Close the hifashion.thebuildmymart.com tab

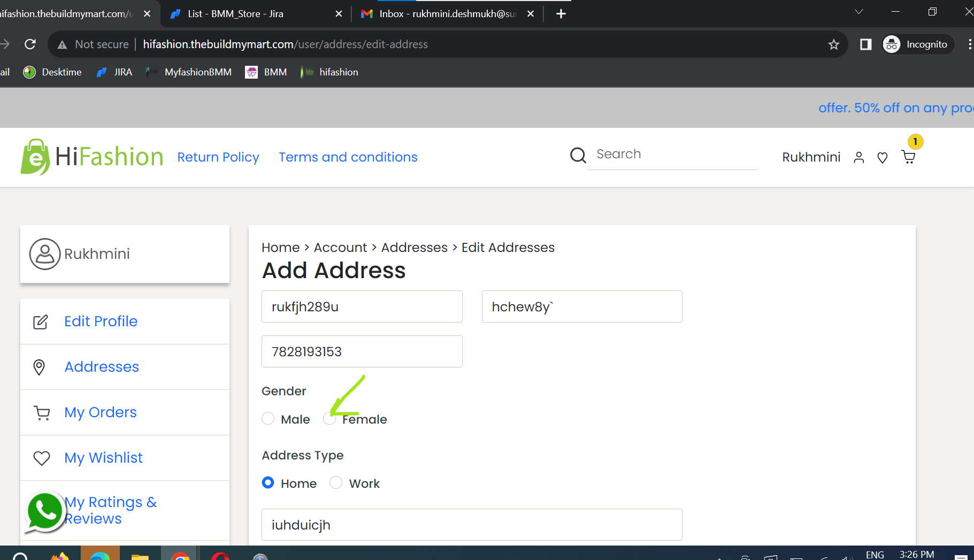pos(147,14)
